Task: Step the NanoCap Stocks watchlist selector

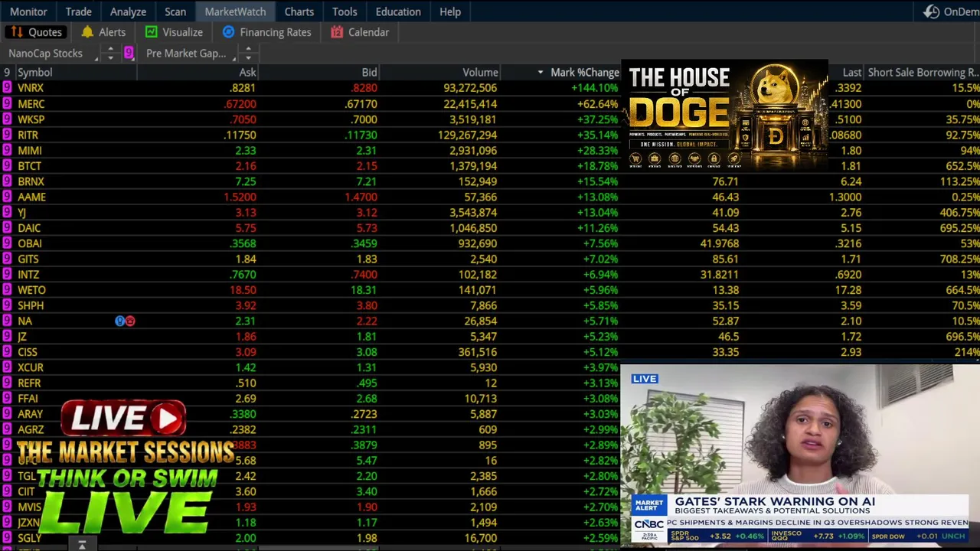Action: click(110, 54)
